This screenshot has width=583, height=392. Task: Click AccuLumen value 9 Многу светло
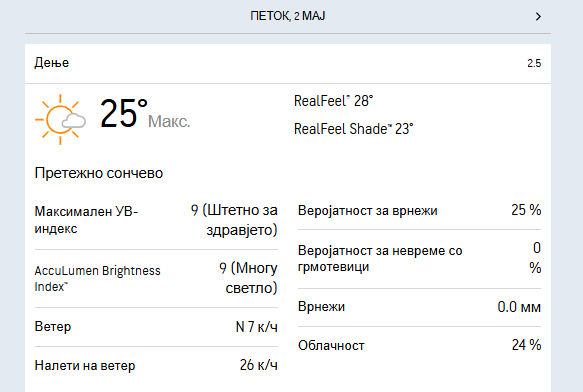click(248, 278)
